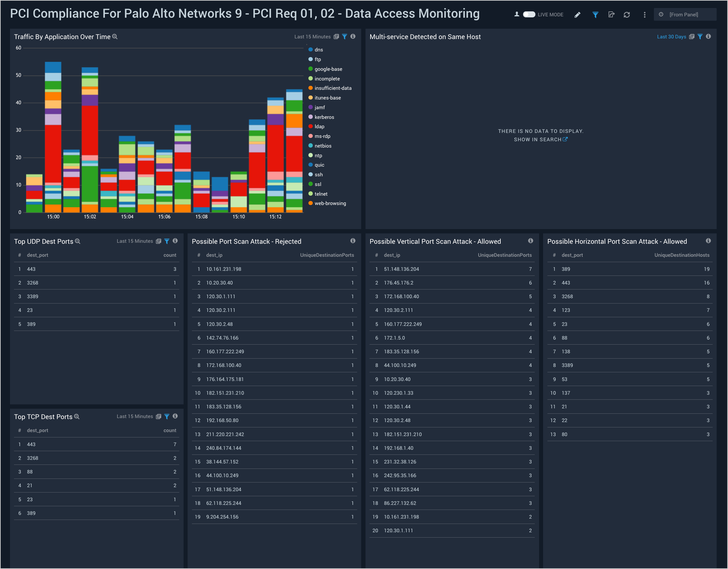Click the copy icon on the Top UDP Dest Ports panel
Viewport: 728px width, 569px height.
tap(158, 241)
